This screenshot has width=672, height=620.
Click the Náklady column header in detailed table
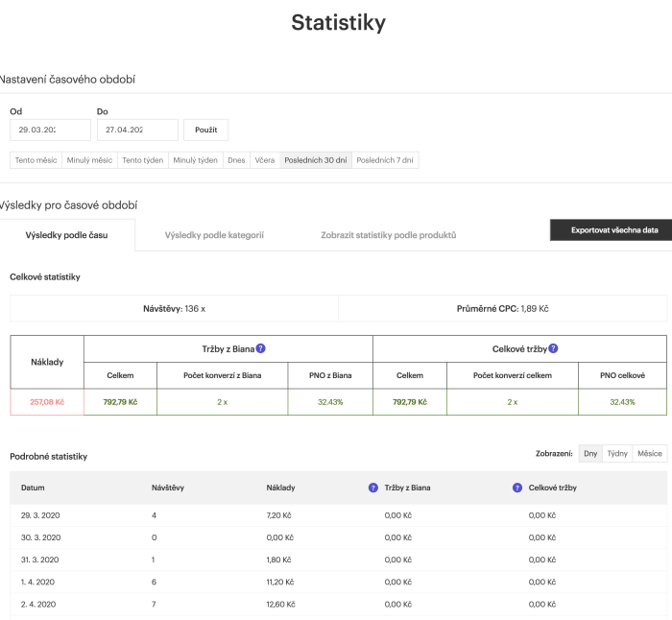click(x=280, y=488)
